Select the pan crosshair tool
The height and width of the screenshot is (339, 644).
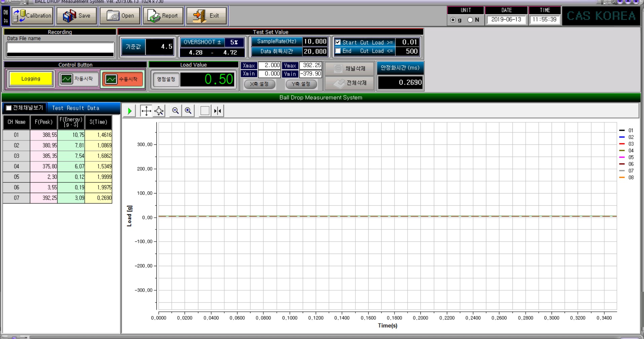(x=146, y=111)
